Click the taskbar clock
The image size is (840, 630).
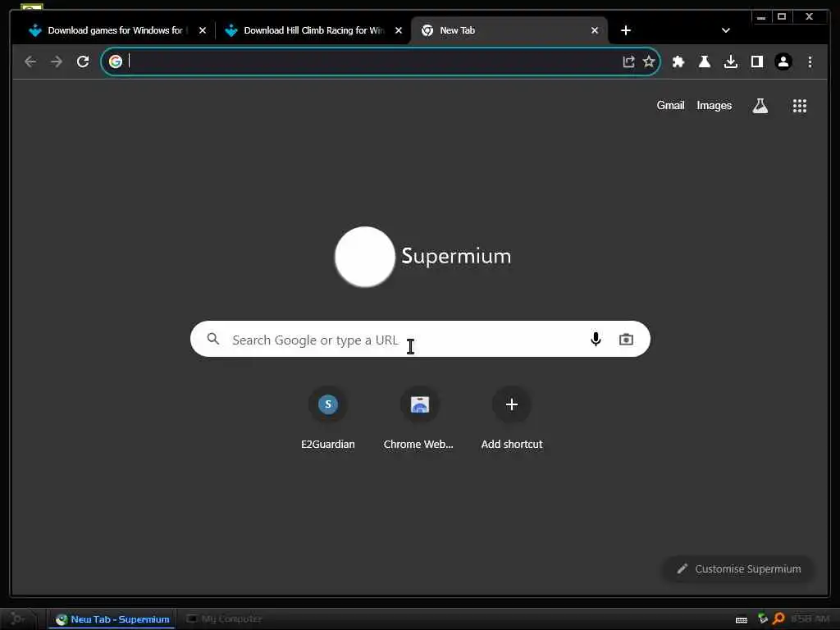coord(810,619)
